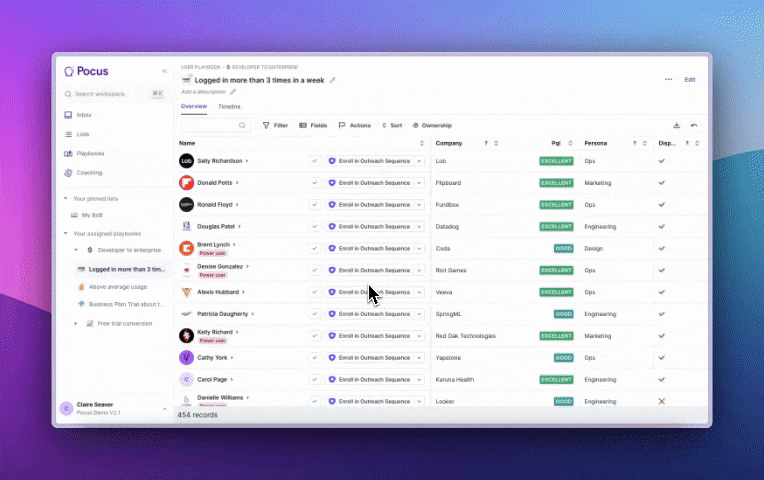Mark Donald Potts row complete checkmark
The image size is (764, 480).
point(315,183)
